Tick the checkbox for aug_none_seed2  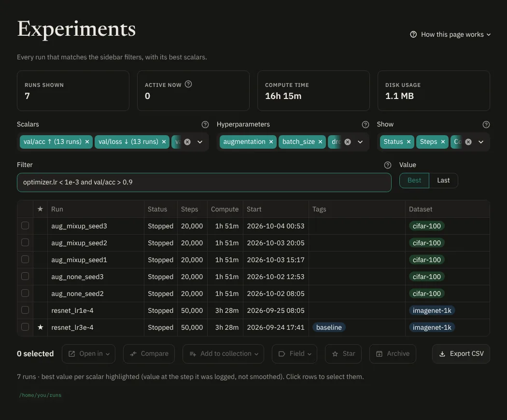click(x=25, y=293)
